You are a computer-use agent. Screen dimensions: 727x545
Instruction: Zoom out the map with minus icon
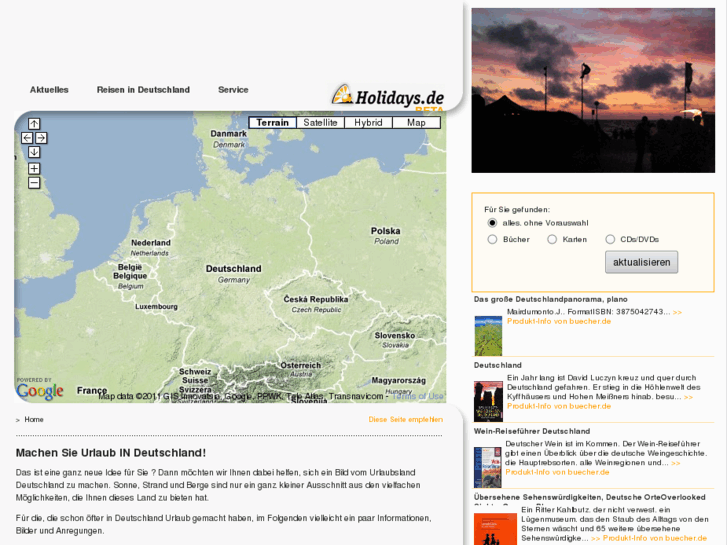click(34, 183)
